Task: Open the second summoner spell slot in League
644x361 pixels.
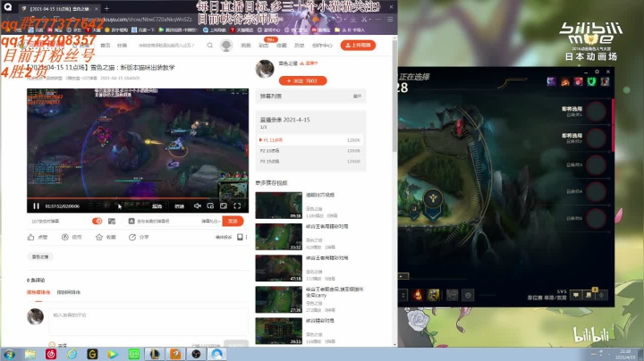Action: (433, 295)
